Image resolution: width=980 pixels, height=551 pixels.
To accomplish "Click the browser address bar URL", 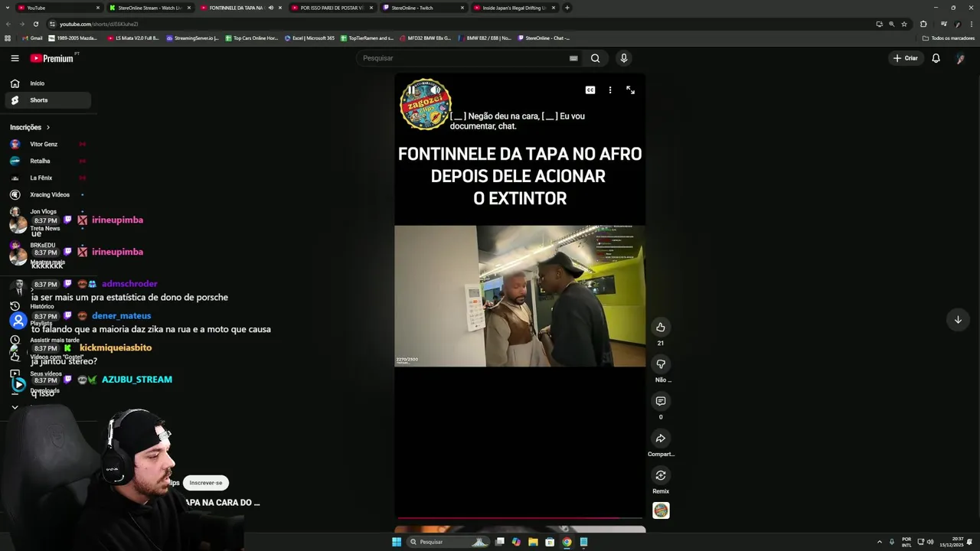I will pos(99,24).
